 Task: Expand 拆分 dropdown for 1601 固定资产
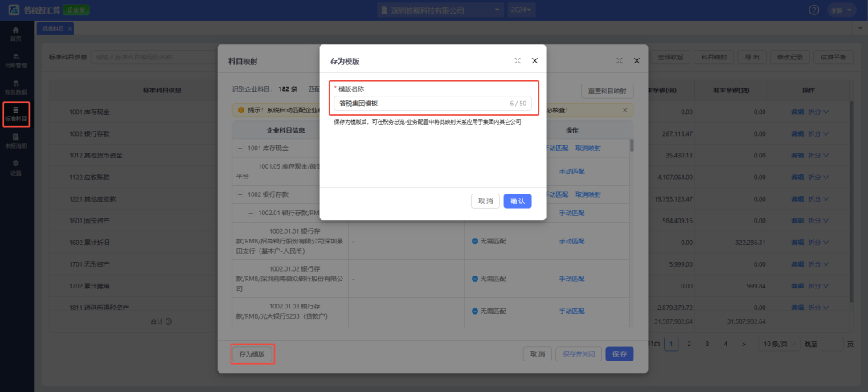818,221
